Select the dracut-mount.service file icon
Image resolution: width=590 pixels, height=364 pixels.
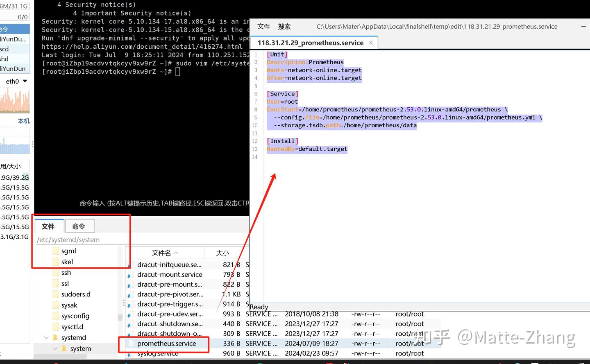click(x=131, y=274)
